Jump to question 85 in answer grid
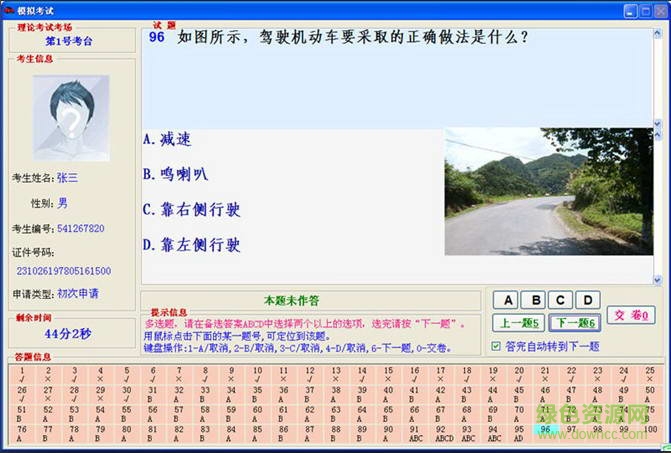671x453 pixels. [x=257, y=433]
